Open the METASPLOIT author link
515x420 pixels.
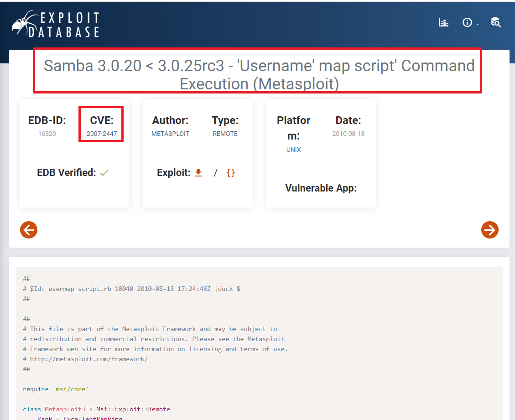pyautogui.click(x=170, y=134)
